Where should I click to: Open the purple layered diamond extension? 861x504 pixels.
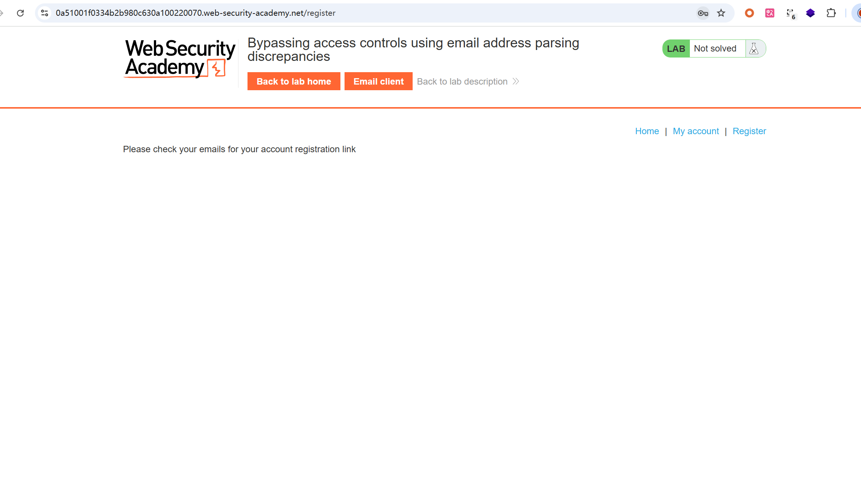click(x=810, y=13)
